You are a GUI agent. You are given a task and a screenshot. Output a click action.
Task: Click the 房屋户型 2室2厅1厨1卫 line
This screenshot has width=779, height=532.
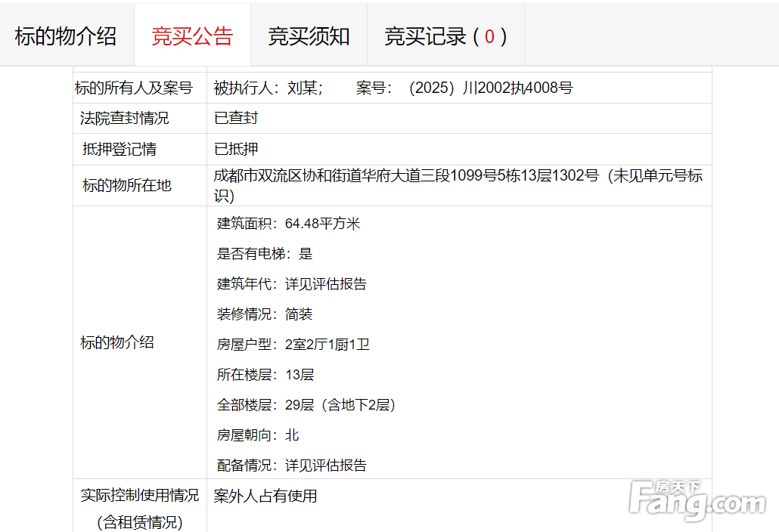click(293, 345)
